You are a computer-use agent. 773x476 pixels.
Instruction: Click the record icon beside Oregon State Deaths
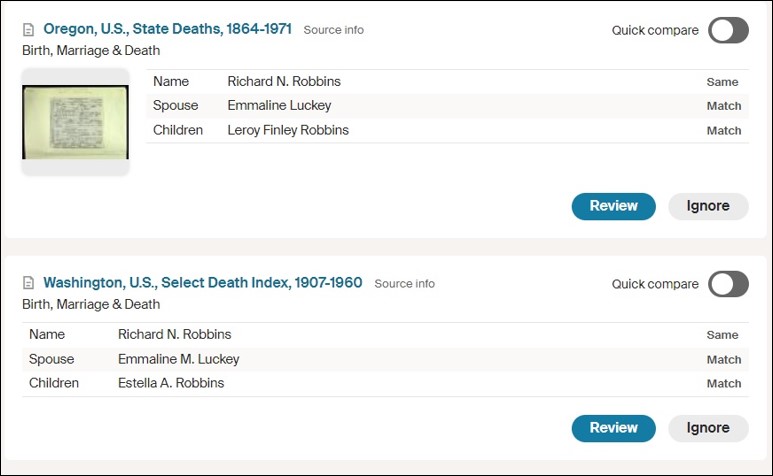[28, 30]
